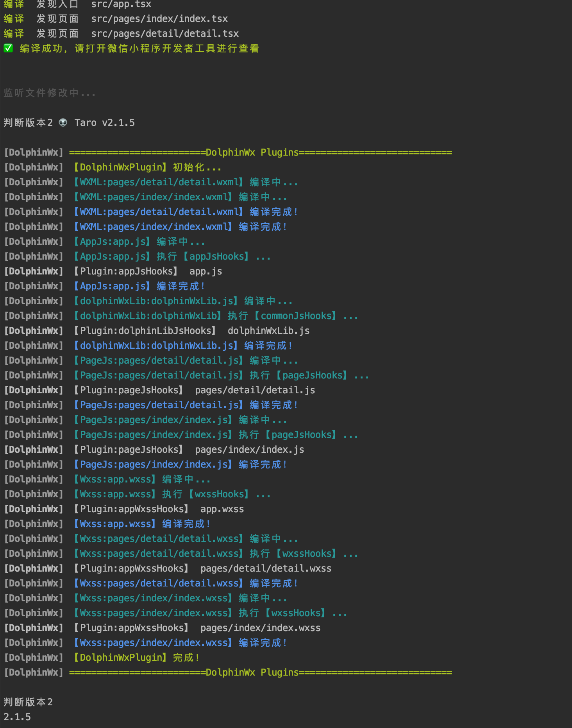Click PageJs pages/index/index.js 编译完成 line
The height and width of the screenshot is (728, 572).
(146, 464)
